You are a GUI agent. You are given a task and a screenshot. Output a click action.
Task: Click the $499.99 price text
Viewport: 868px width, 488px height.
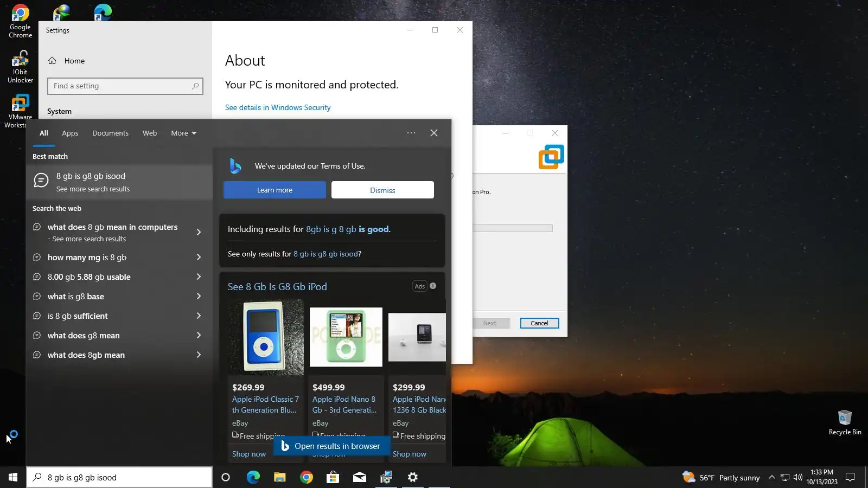329,387
